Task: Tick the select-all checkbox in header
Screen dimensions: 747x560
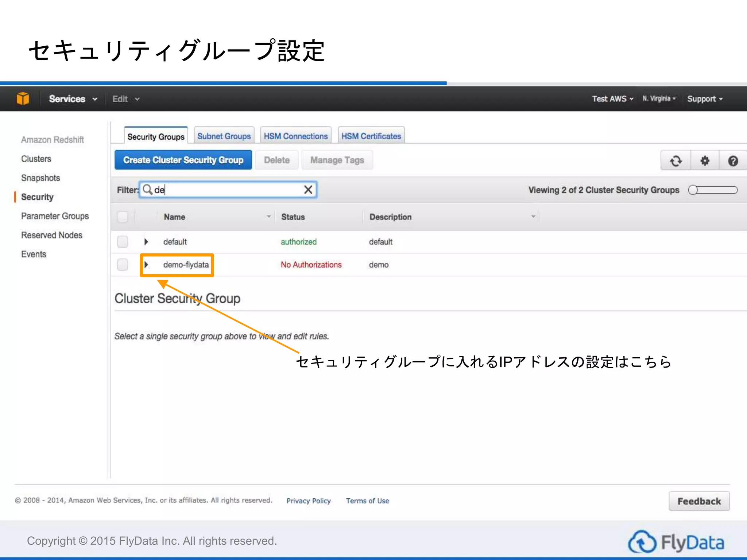Action: point(123,217)
